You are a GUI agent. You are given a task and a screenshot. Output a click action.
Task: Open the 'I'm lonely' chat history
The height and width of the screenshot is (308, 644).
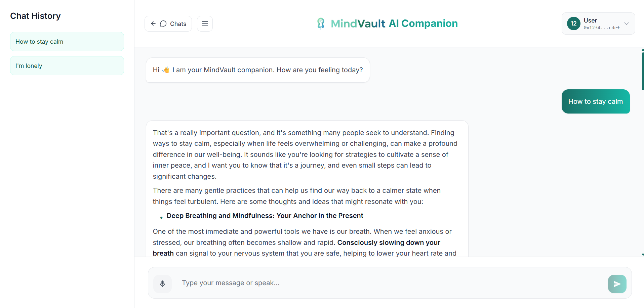click(x=67, y=66)
